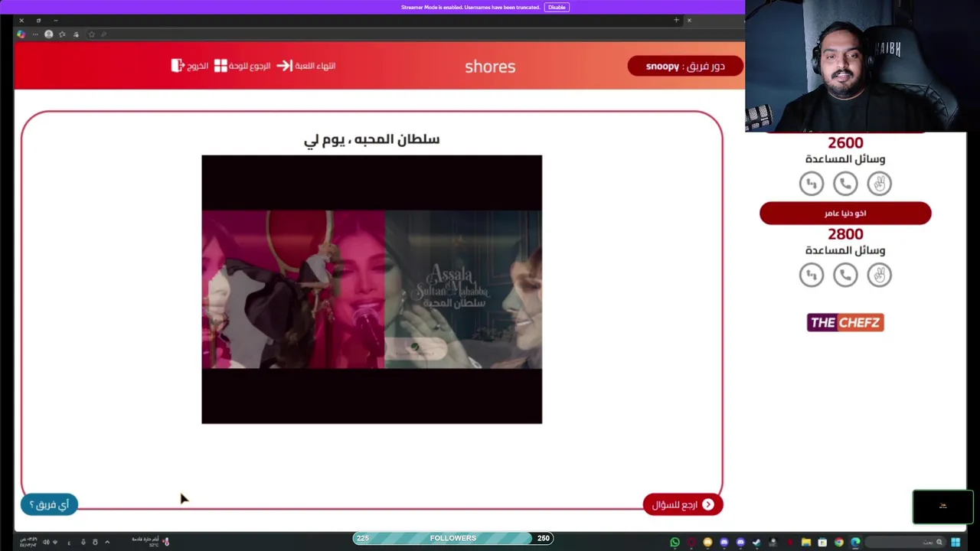This screenshot has height=551, width=980.
Task: Click the أي فريق؟ button
Action: click(x=49, y=504)
